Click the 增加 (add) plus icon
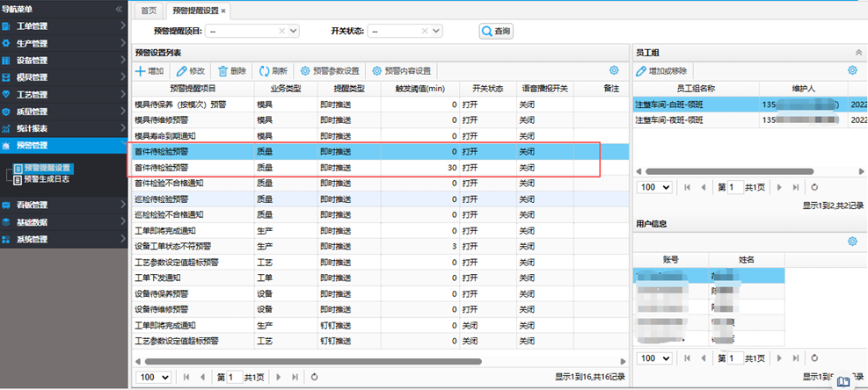Screen dimensions: 868x390 click(x=141, y=71)
